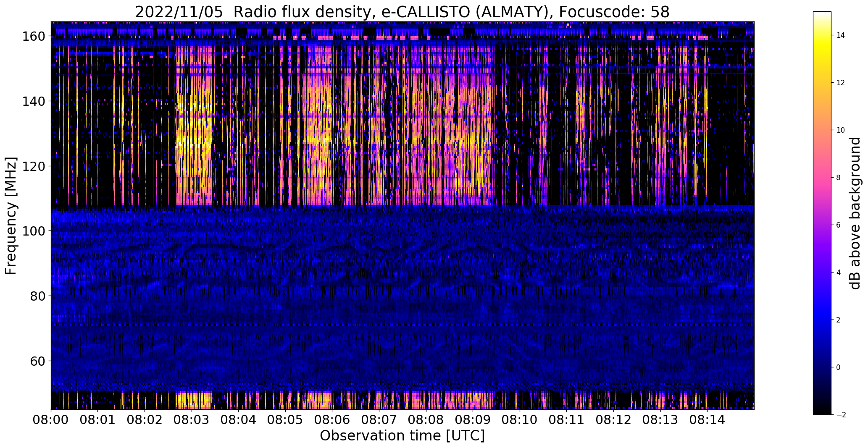Click the 'Observation time [UTC]' axis label
Screen dimensions: 868x448
pyautogui.click(x=402, y=436)
